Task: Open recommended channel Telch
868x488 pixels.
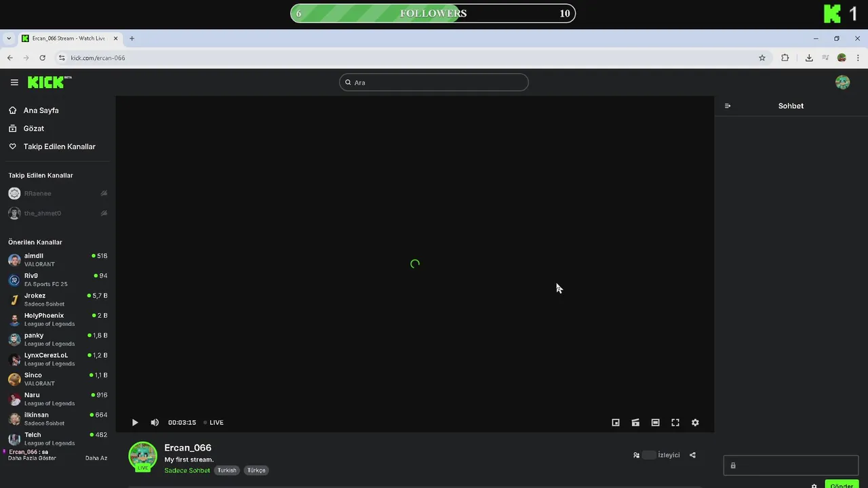Action: 58,439
